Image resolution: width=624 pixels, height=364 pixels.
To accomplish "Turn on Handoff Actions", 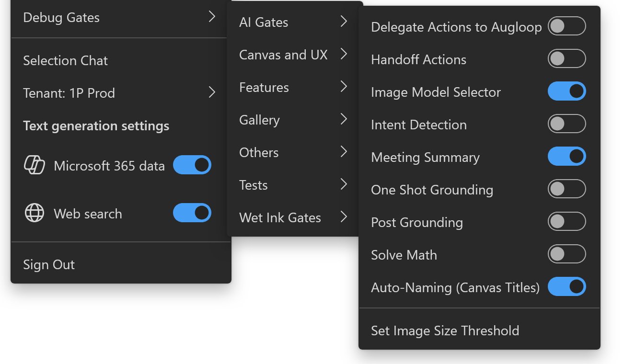I will 566,59.
